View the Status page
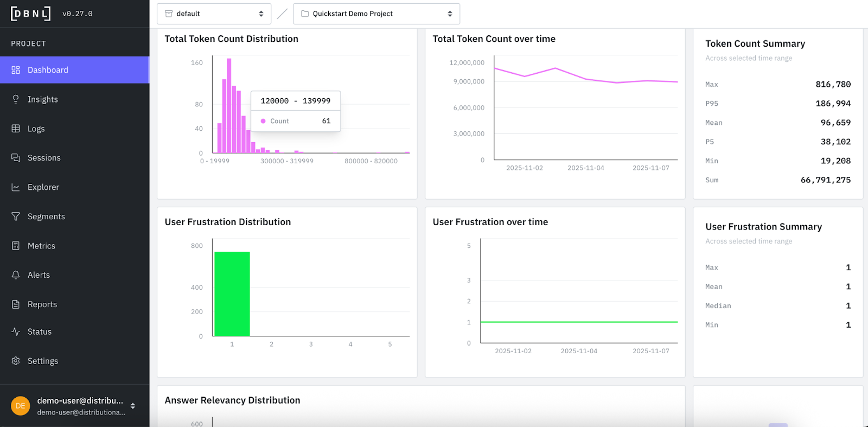Image resolution: width=868 pixels, height=427 pixels. point(74,332)
